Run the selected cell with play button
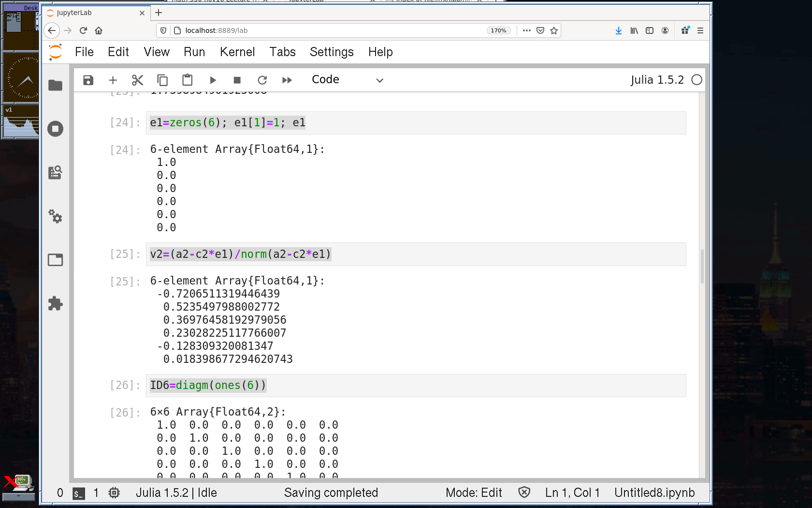Viewport: 812px width, 508px height. (x=213, y=80)
